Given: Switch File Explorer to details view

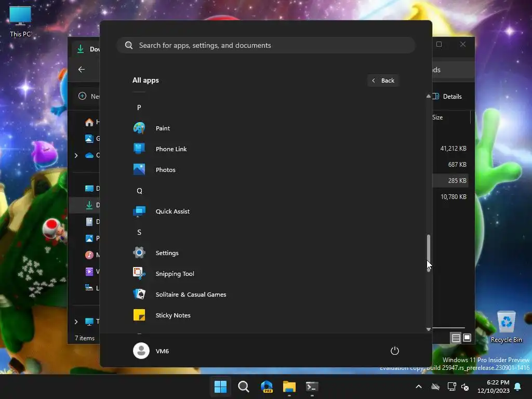Looking at the screenshot, I should (x=456, y=338).
